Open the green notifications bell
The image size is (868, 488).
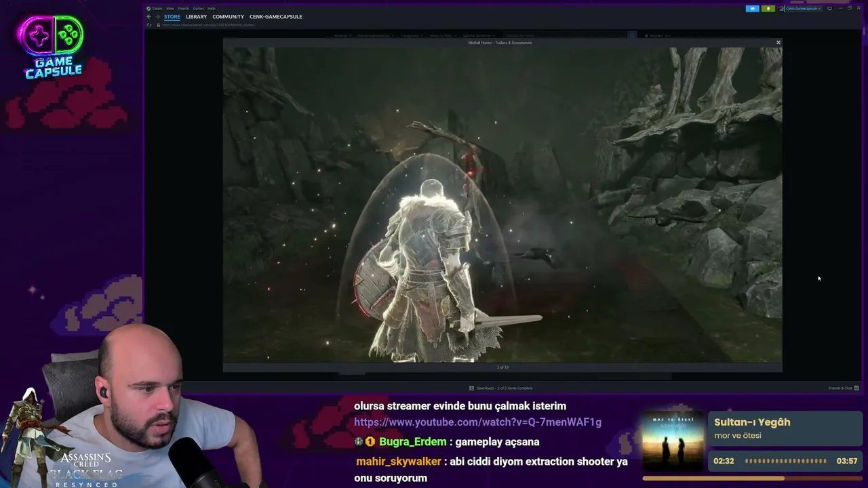(768, 9)
